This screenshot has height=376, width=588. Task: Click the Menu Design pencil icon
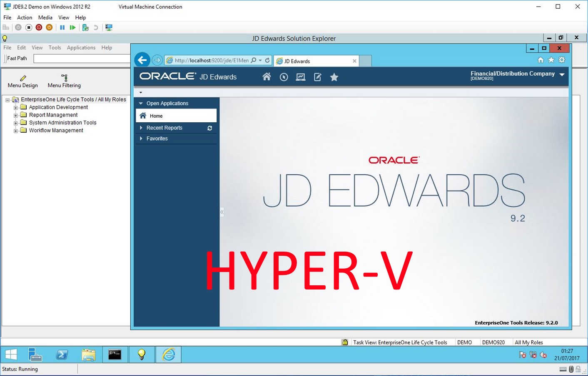(23, 78)
